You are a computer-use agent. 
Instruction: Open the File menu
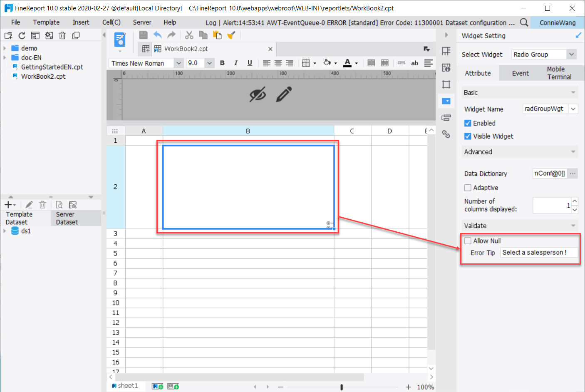(x=16, y=22)
